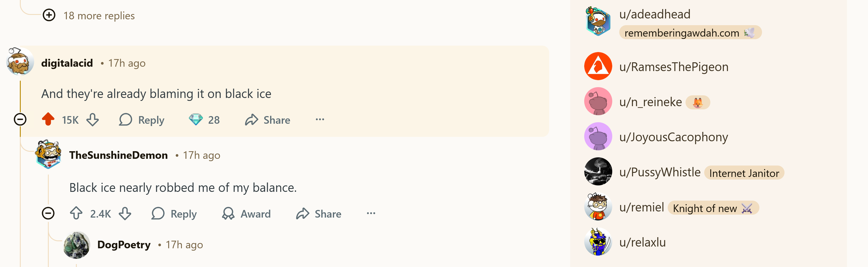Image resolution: width=868 pixels, height=267 pixels.
Task: Reply to TheSunshineDemon's comment
Action: coord(174,214)
